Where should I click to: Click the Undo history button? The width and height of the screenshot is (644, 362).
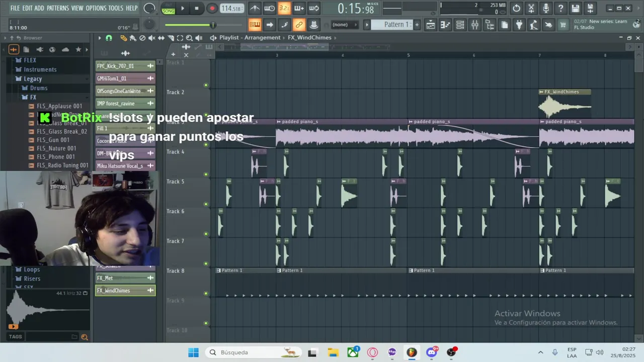(517, 8)
